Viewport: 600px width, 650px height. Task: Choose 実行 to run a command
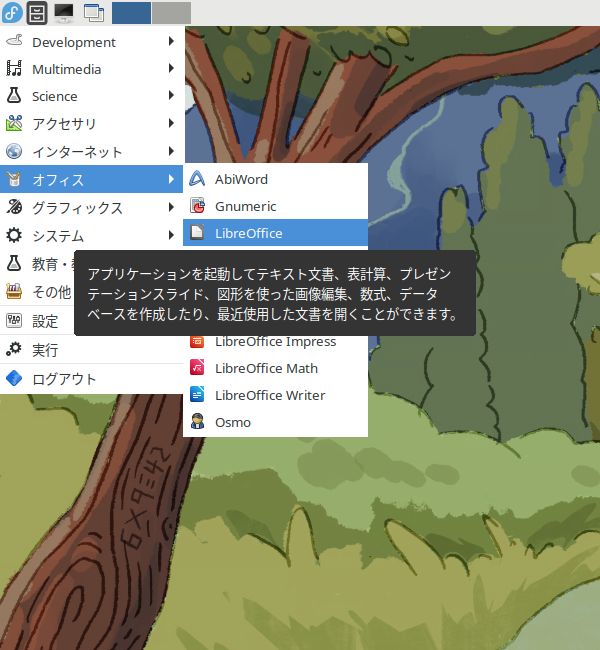tap(92, 350)
